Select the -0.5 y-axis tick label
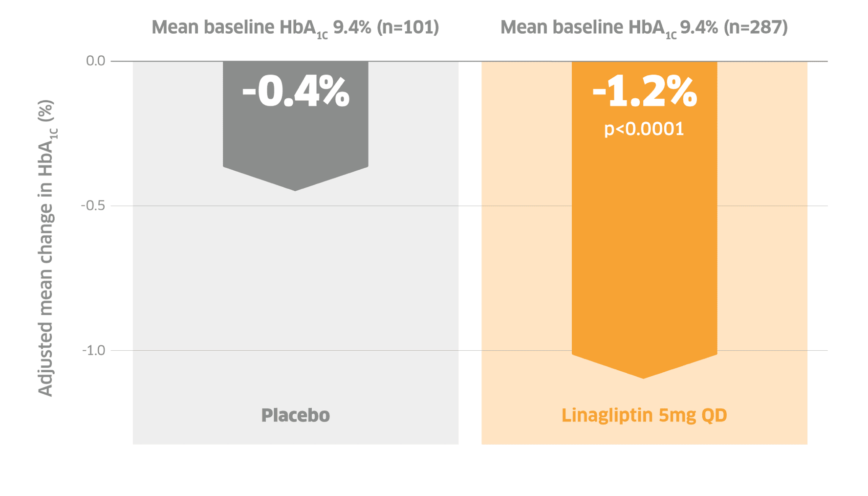 pyautogui.click(x=93, y=205)
